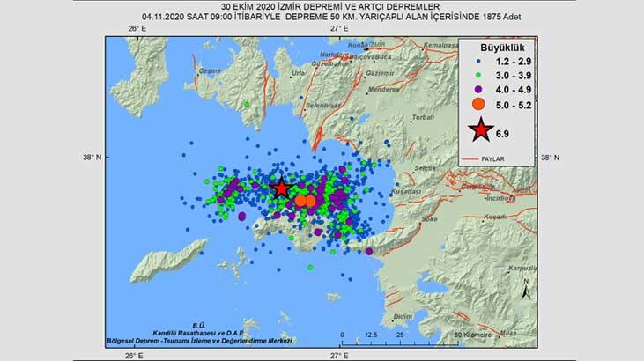Click the red star 6.9 legend symbol

click(481, 132)
